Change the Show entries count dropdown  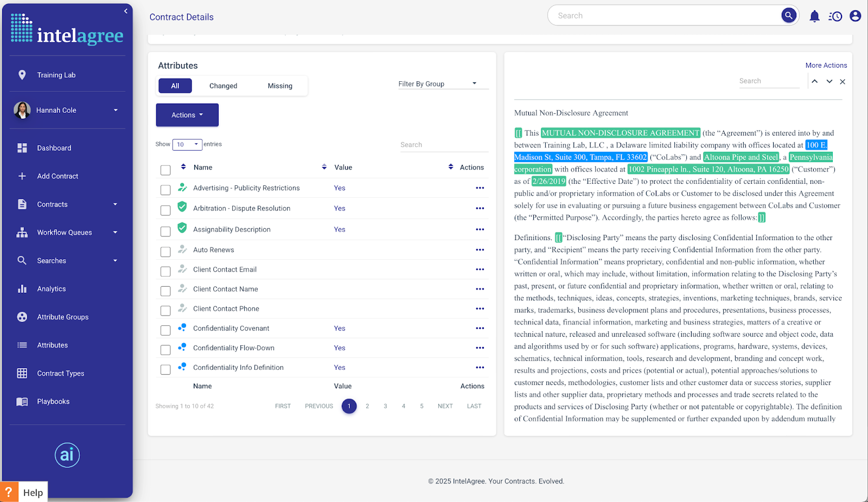click(187, 144)
